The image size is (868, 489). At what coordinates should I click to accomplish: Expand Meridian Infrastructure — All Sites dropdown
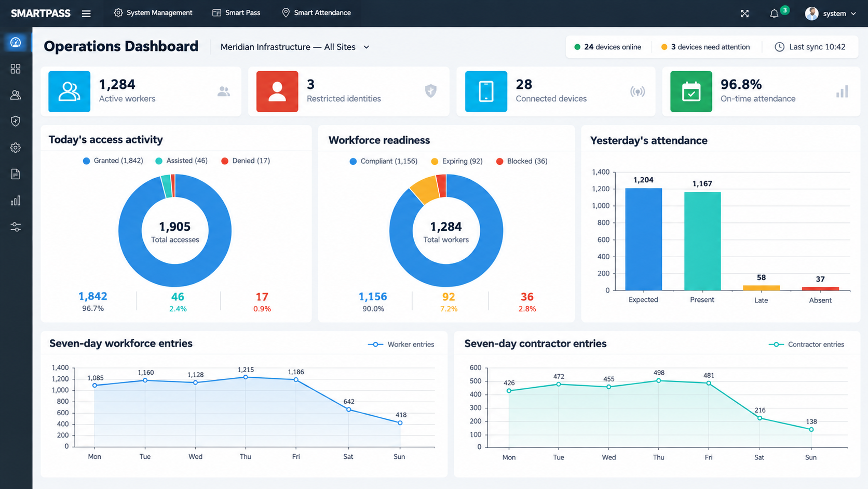295,47
